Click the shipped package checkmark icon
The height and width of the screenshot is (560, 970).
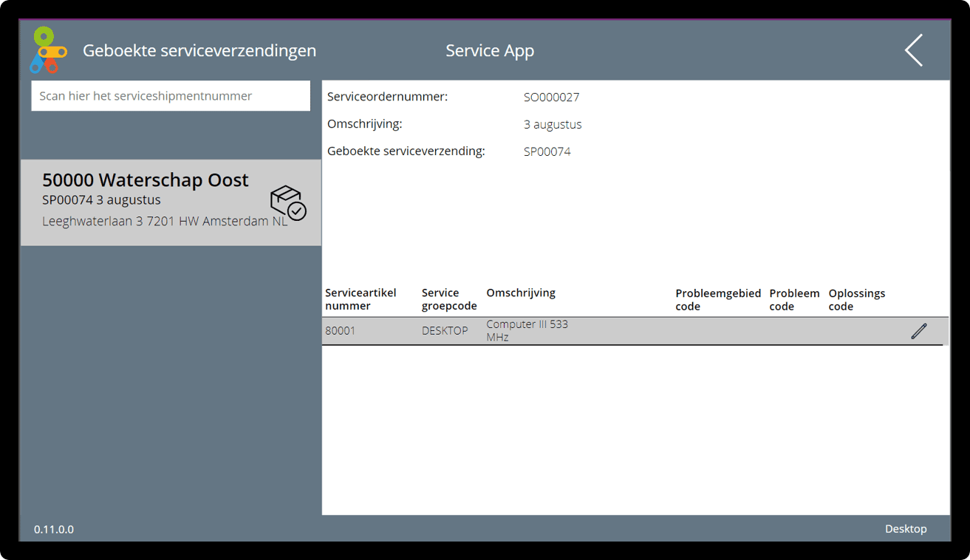(x=288, y=203)
